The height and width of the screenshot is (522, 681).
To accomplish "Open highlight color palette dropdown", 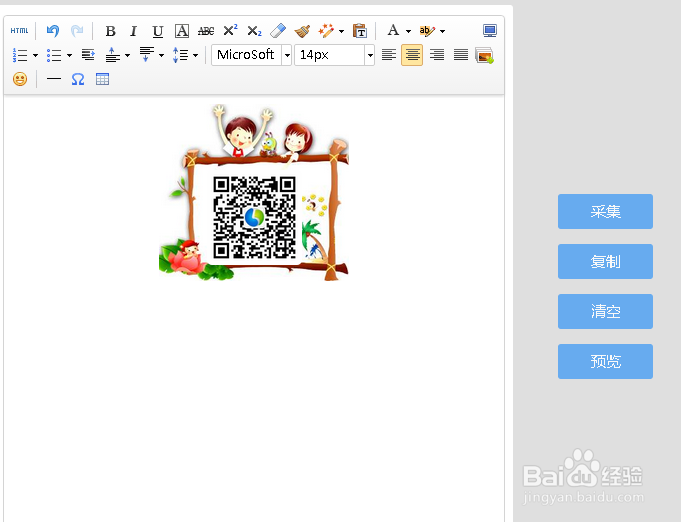I will (442, 31).
